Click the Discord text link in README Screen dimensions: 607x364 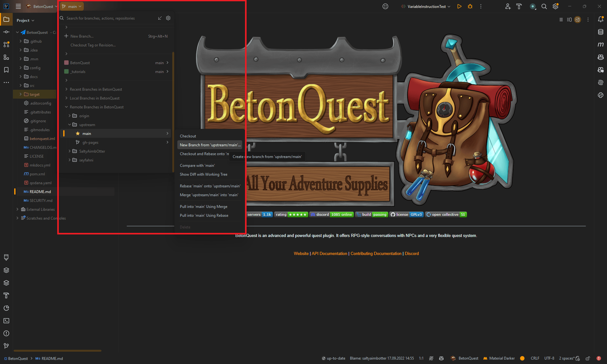(x=412, y=254)
